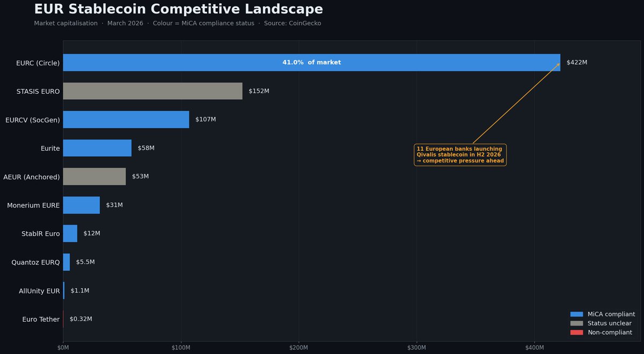Click the Quantoz EURQ bar
Image resolution: width=644 pixels, height=354 pixels.
tap(67, 262)
